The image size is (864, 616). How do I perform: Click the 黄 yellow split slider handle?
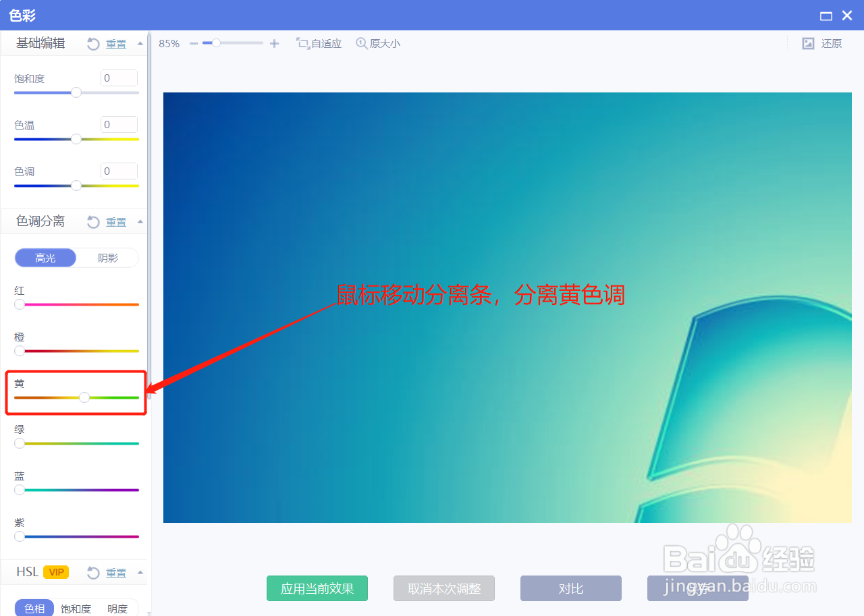[x=84, y=397]
